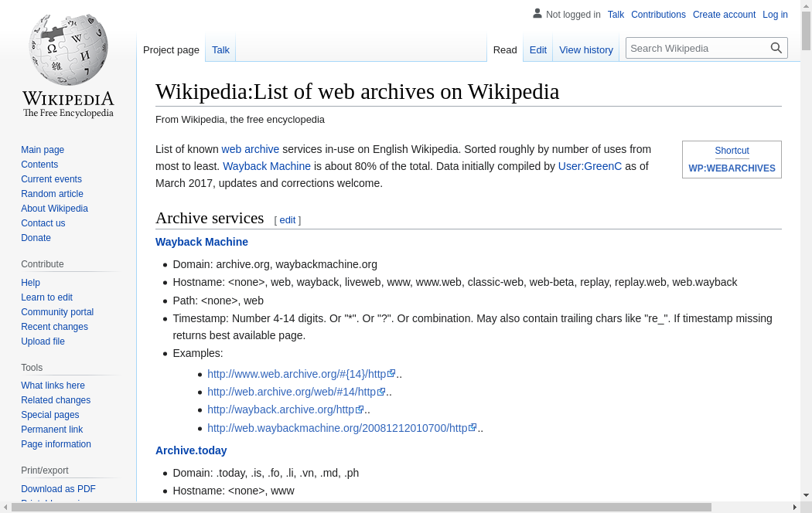Click the search magnifying glass icon
Screen dimensions: 812x513
776,48
